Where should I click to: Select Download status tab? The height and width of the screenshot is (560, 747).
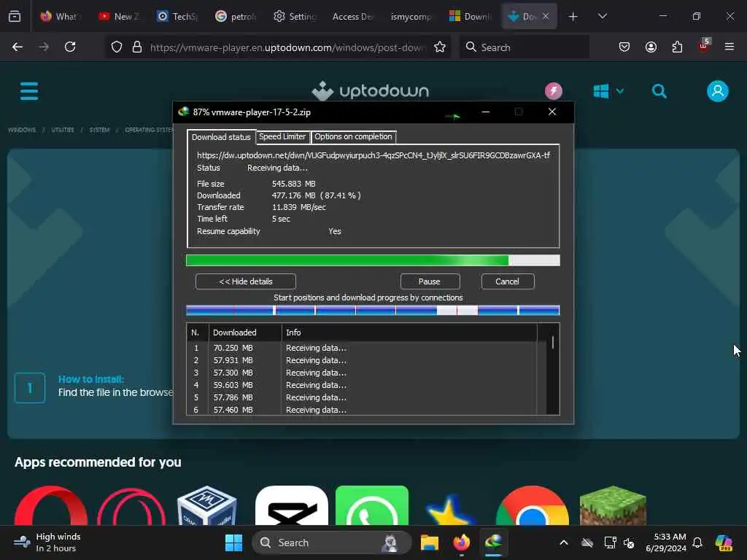[221, 136]
